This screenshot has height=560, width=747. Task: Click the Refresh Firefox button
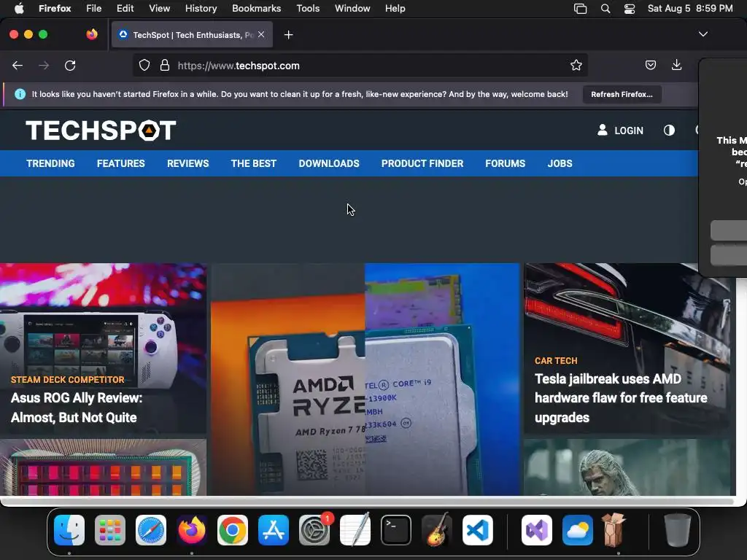coord(622,94)
